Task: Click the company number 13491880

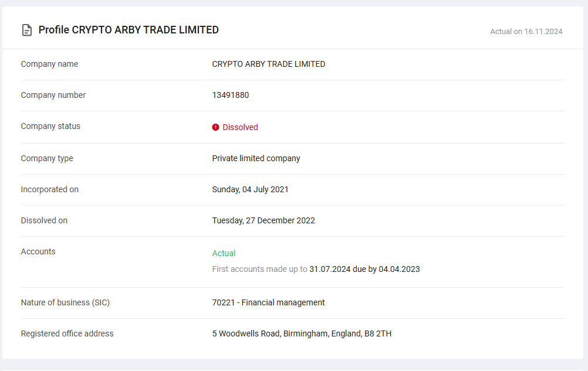Action: click(x=230, y=95)
